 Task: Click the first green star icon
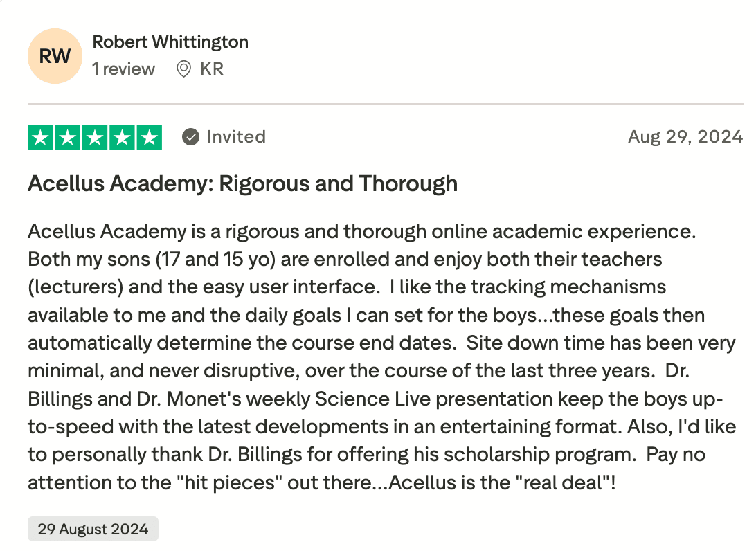tap(40, 136)
